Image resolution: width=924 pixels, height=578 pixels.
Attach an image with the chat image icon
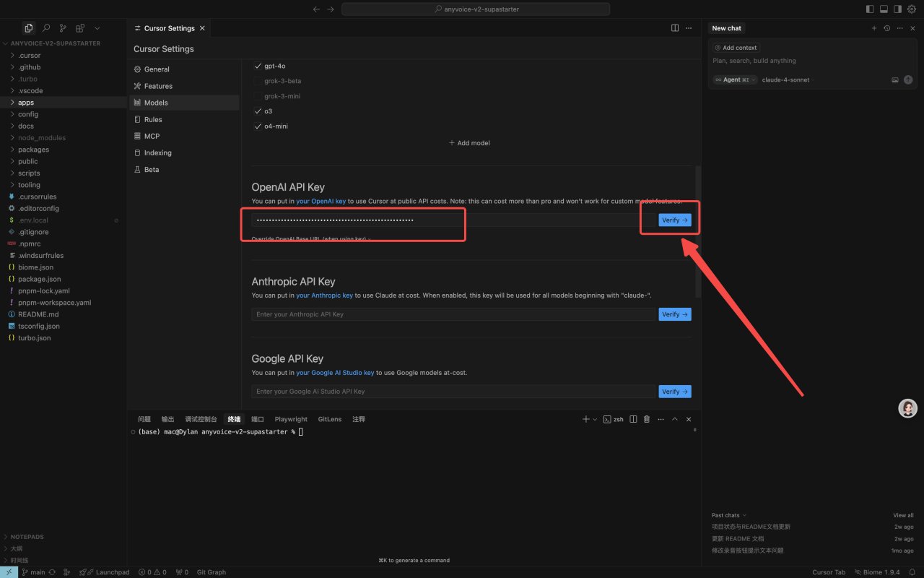[x=895, y=79]
